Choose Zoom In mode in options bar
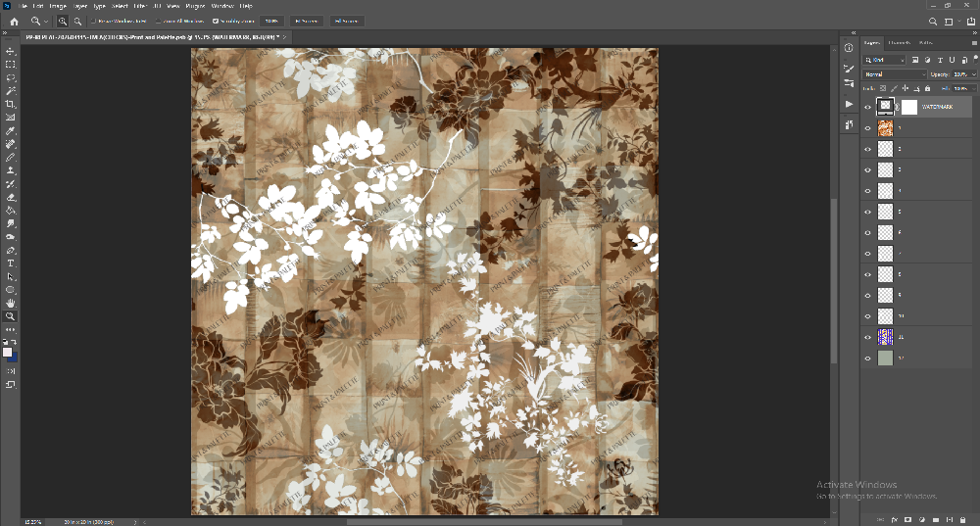 [63, 22]
